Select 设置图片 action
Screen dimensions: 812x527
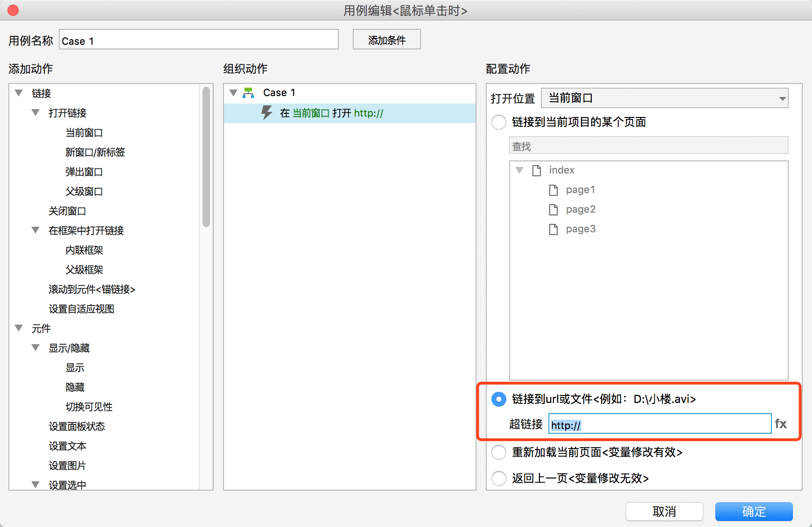(x=68, y=466)
